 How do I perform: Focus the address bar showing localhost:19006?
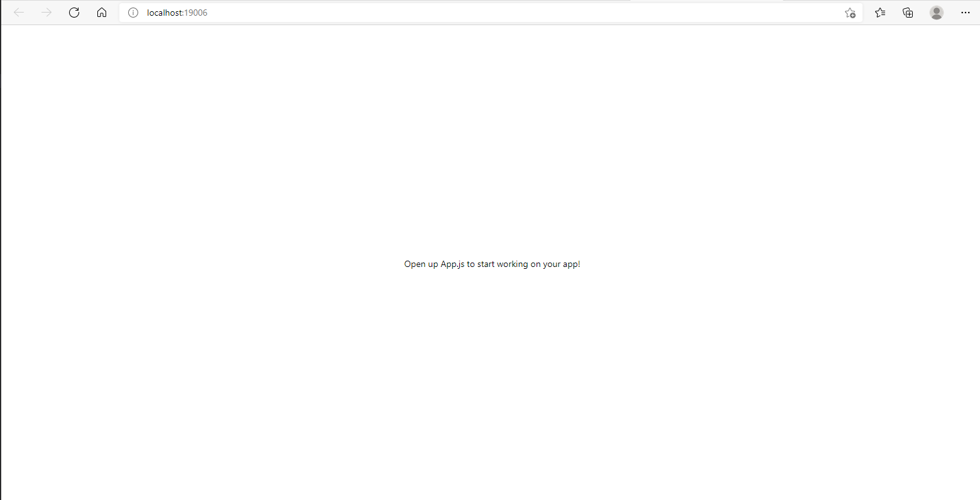[x=490, y=13]
